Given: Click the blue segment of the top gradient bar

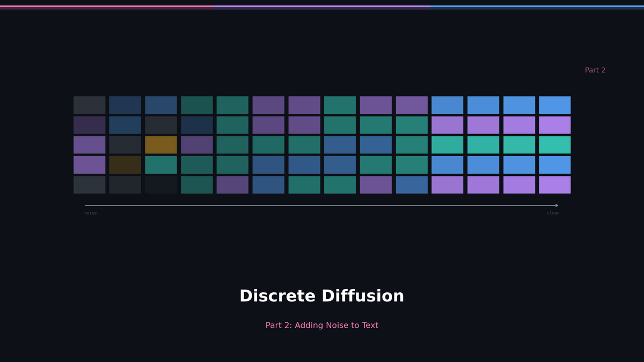Looking at the screenshot, I should [x=537, y=5].
